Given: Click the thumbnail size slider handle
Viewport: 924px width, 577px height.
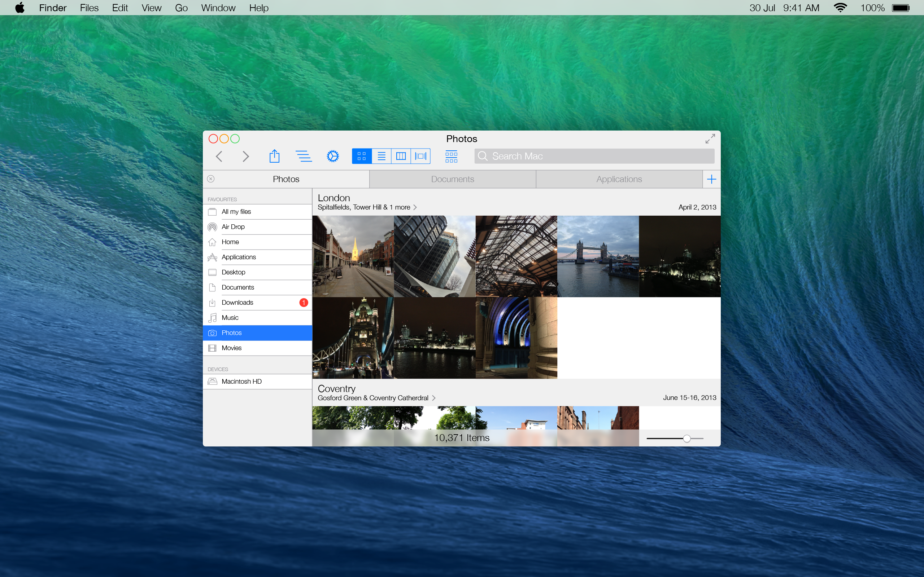Looking at the screenshot, I should coord(687,439).
